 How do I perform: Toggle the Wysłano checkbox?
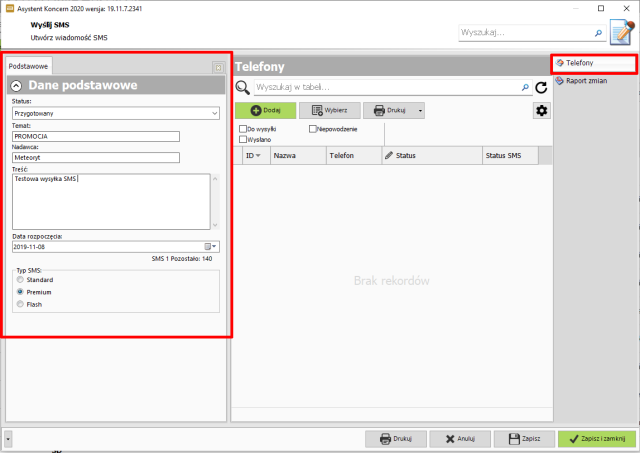[243, 140]
